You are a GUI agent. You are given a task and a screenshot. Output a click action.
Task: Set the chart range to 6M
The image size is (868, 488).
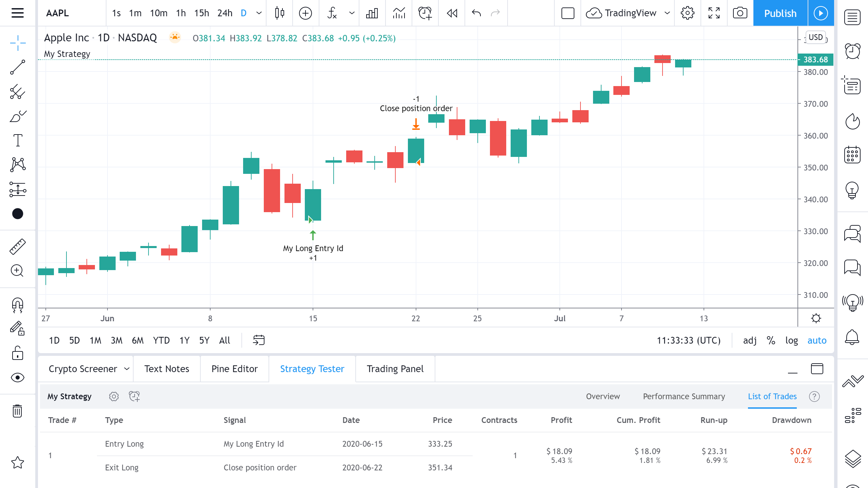tap(138, 340)
